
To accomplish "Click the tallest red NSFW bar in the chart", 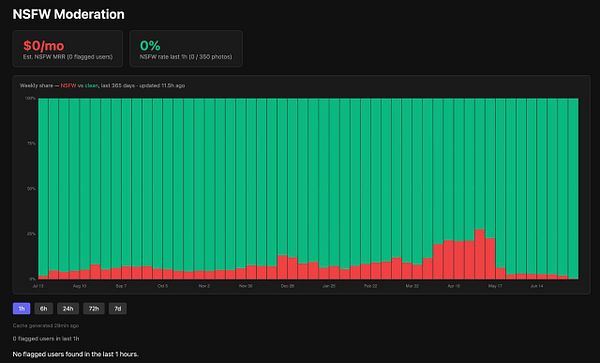I will (x=480, y=254).
